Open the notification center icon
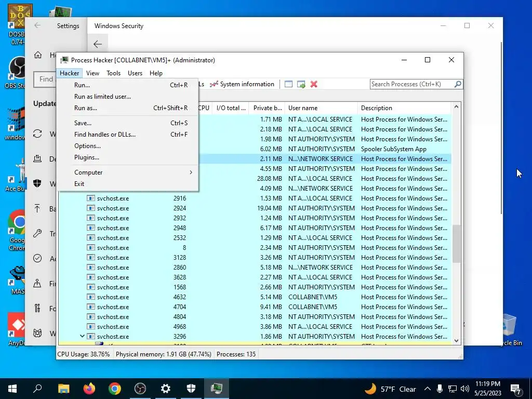Viewport: 532px width, 399px height. tap(516, 389)
